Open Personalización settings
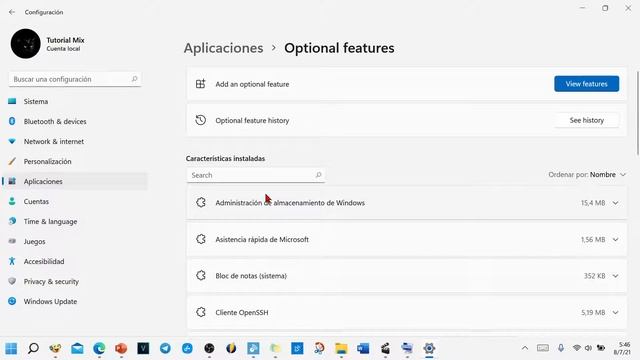 click(x=75, y=161)
